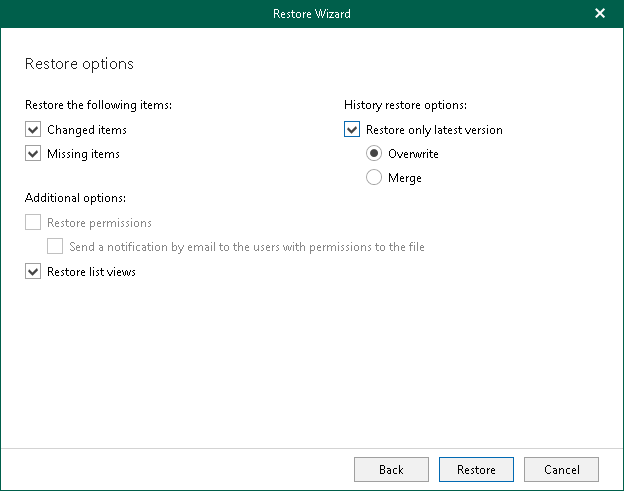Click the 'Restore permissions' label text
Screen dimensions: 624x491
coord(99,223)
